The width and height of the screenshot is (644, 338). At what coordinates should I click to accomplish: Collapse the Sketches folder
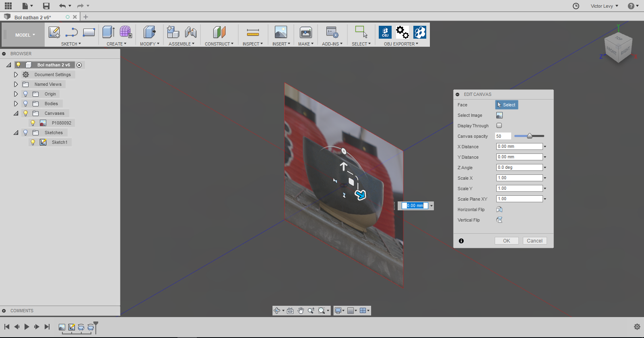[x=16, y=133]
